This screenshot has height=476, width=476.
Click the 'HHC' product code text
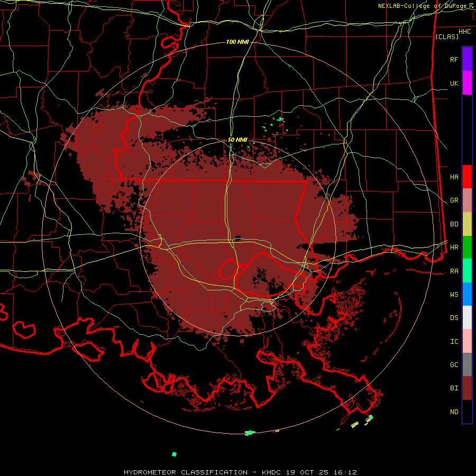(x=464, y=32)
